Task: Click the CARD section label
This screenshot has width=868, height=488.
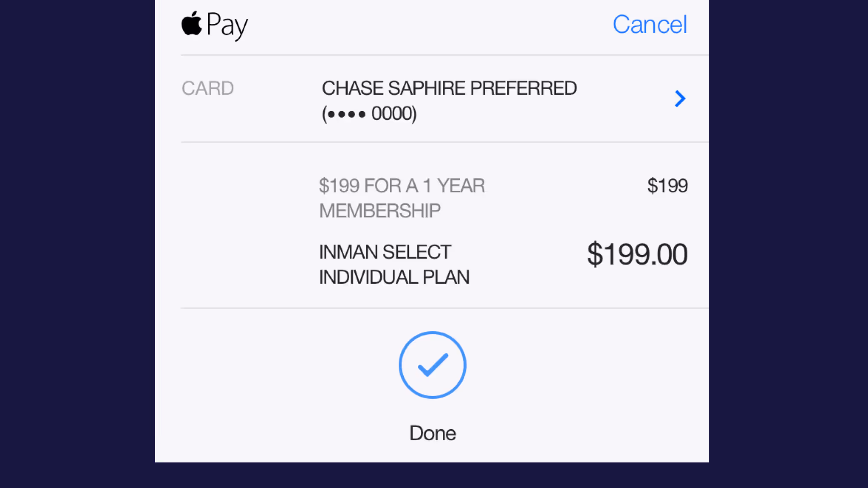Action: coord(207,88)
